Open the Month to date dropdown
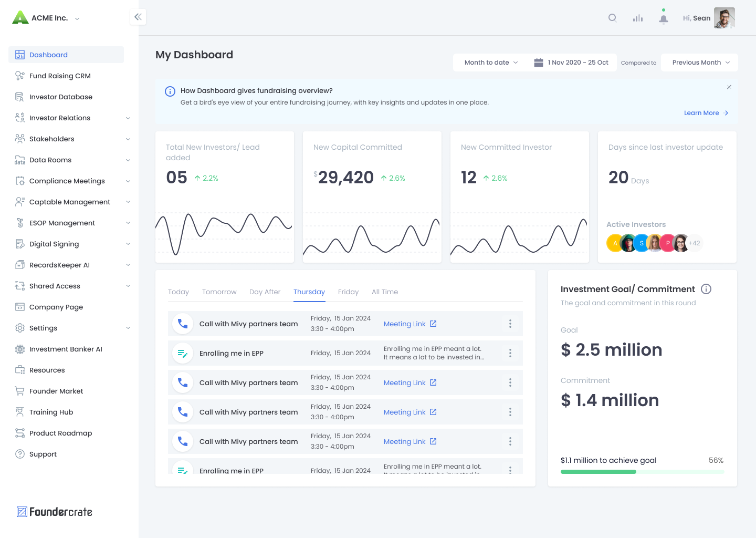 point(491,63)
